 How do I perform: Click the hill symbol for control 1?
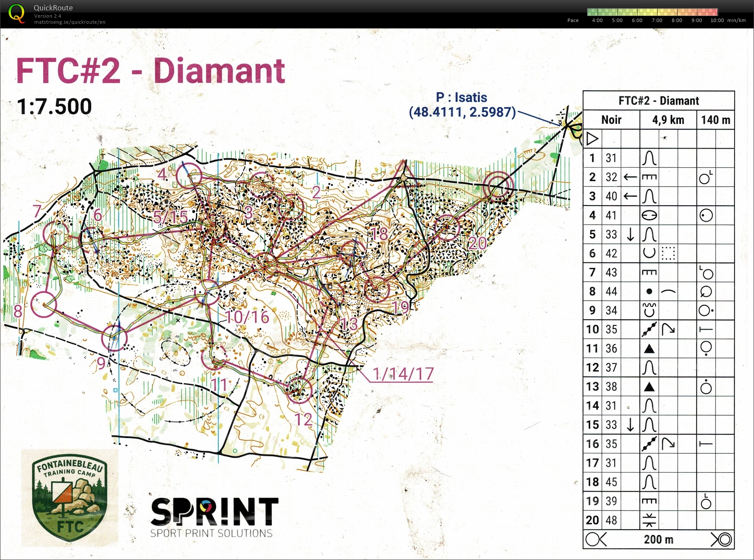click(650, 158)
